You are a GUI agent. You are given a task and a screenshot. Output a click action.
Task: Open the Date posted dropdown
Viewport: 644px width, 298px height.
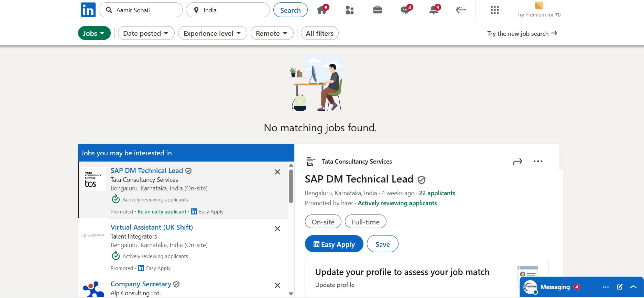coord(146,33)
